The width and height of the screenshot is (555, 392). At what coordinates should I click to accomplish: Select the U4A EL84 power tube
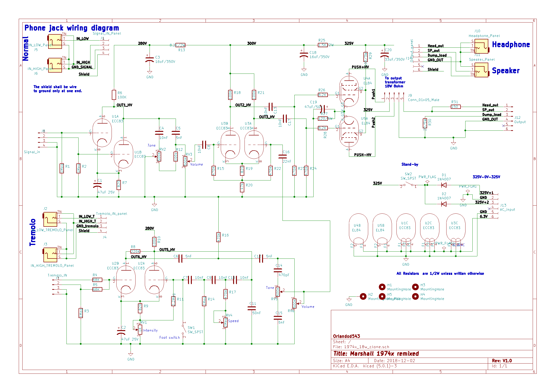coord(349,91)
